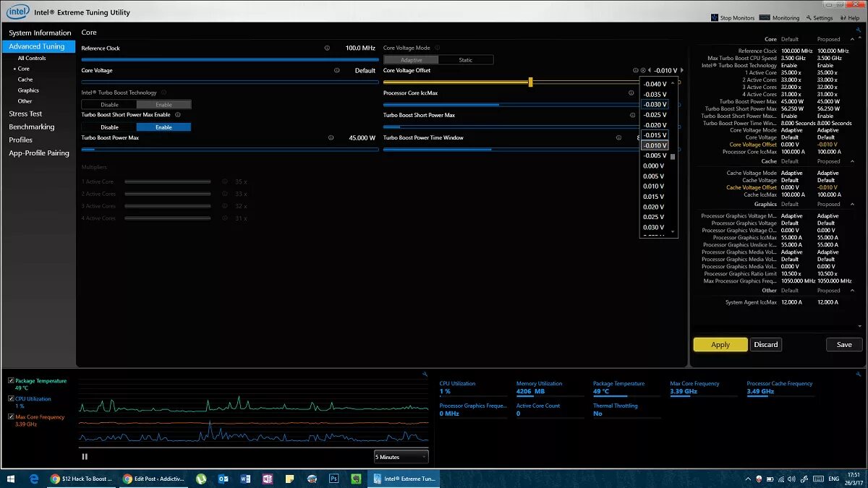868x488 pixels.
Task: Open Outlook from the taskbar
Action: point(223,479)
